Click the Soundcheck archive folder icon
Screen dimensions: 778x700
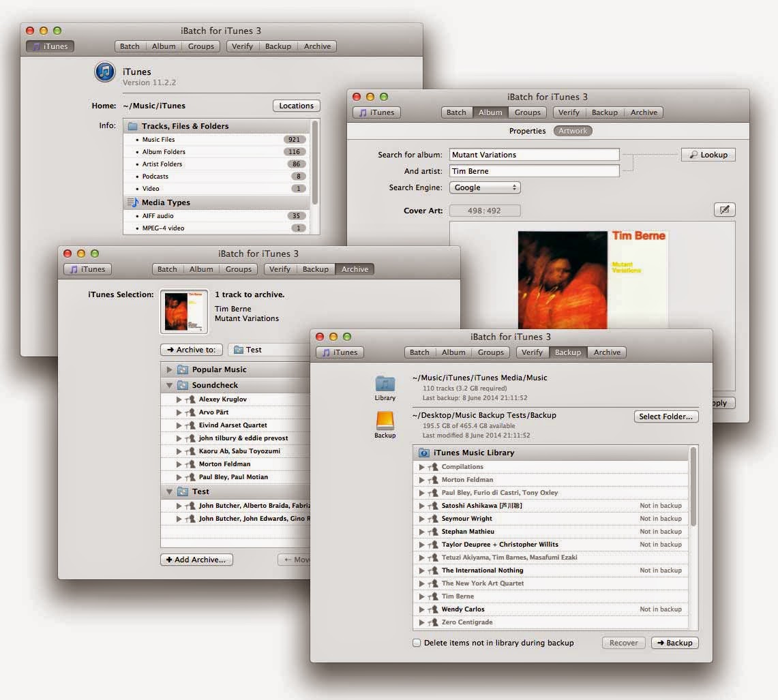coord(183,386)
